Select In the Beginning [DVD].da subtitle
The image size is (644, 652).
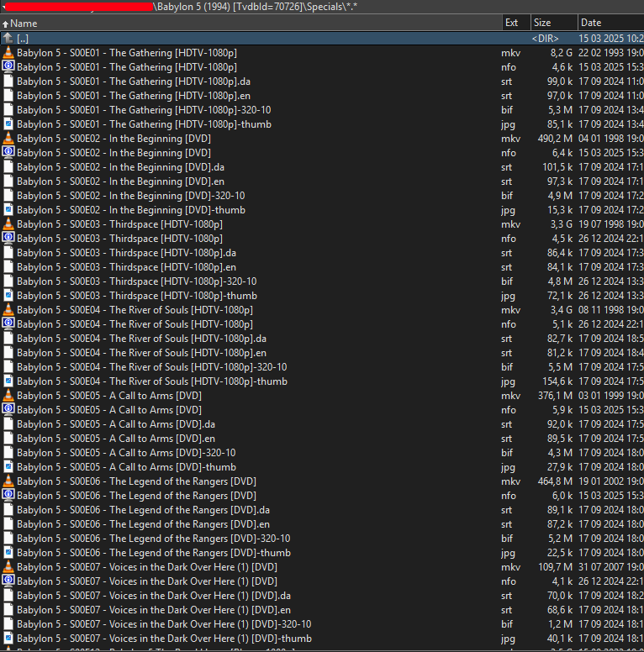(x=322, y=167)
